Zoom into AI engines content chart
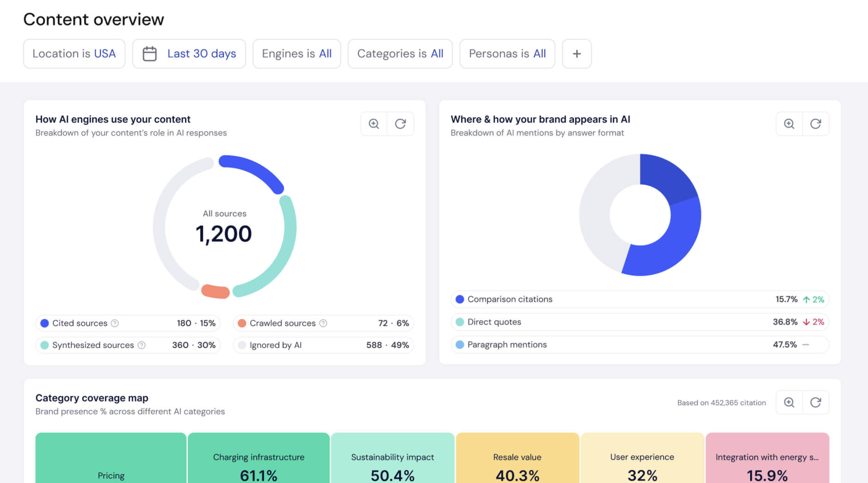The height and width of the screenshot is (483, 868). click(x=374, y=124)
